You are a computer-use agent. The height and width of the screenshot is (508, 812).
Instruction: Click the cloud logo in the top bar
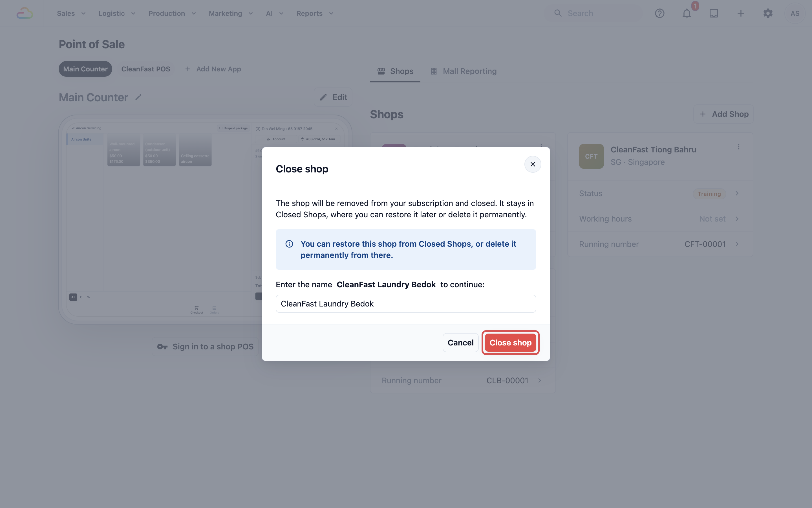(25, 14)
